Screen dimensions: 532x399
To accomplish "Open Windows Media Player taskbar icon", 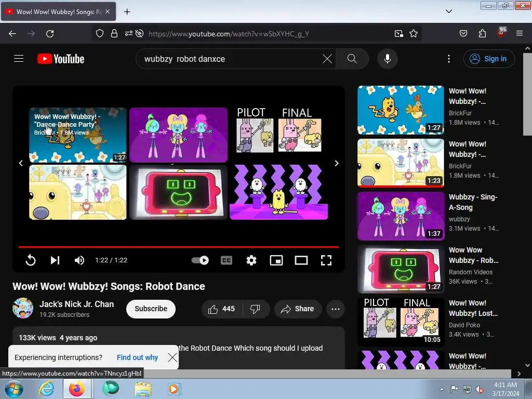I will (174, 389).
